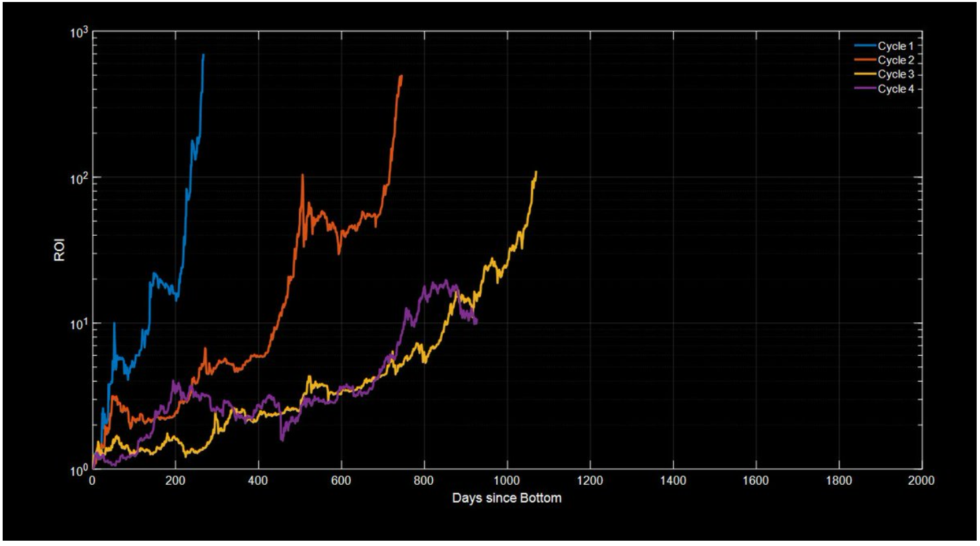Click the purple Cycle 4 legend line

(x=865, y=89)
